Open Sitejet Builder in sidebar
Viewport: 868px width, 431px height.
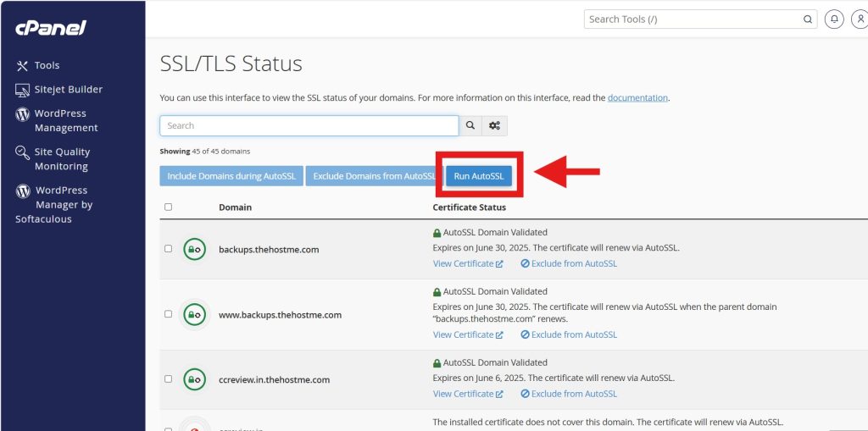68,90
